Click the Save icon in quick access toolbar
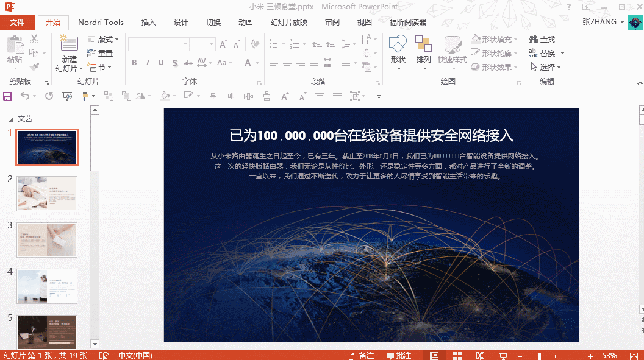This screenshot has width=644, height=360. 7,96
